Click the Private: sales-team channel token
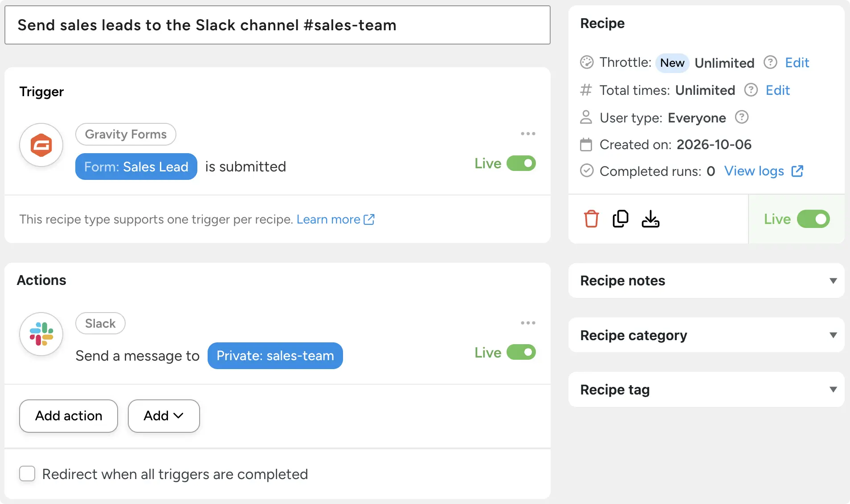The width and height of the screenshot is (850, 504). (275, 356)
